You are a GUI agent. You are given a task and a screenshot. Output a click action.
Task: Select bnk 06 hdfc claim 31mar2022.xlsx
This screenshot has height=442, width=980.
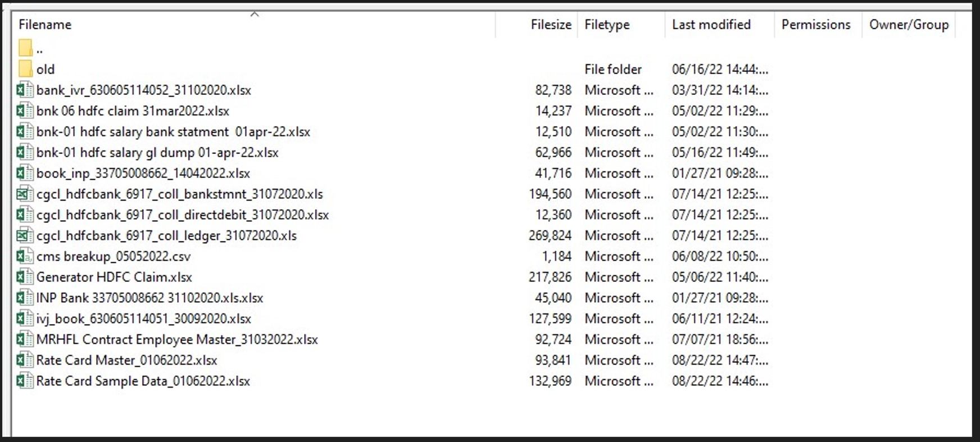click(133, 111)
